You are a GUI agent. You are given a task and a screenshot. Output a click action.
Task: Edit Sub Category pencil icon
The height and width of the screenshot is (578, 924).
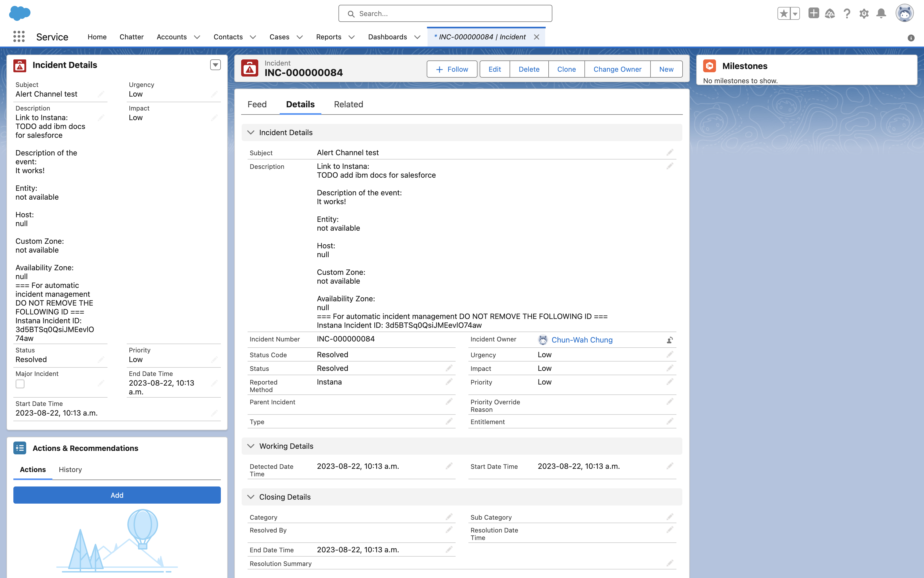(x=670, y=517)
